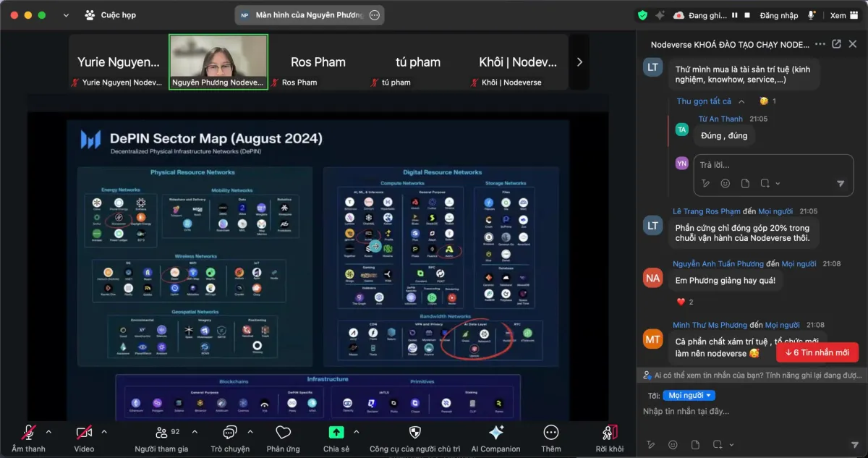This screenshot has height=458, width=868.
Task: Click screenshot icon below main message box
Action: tap(718, 444)
